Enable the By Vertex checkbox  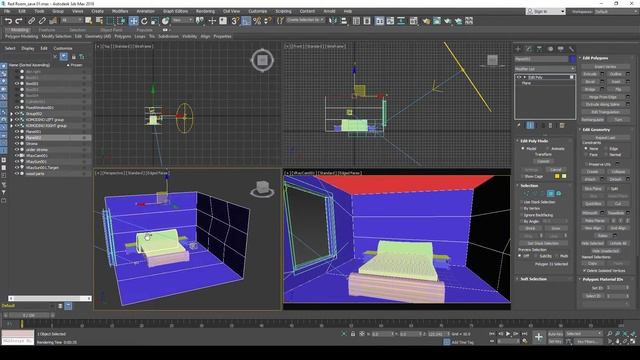[x=522, y=209]
